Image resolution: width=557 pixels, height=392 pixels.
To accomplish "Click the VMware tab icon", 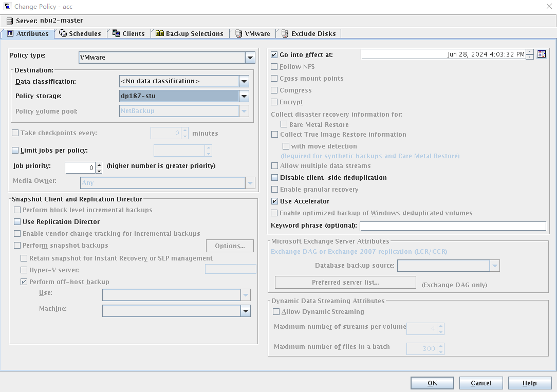I will coord(239,33).
